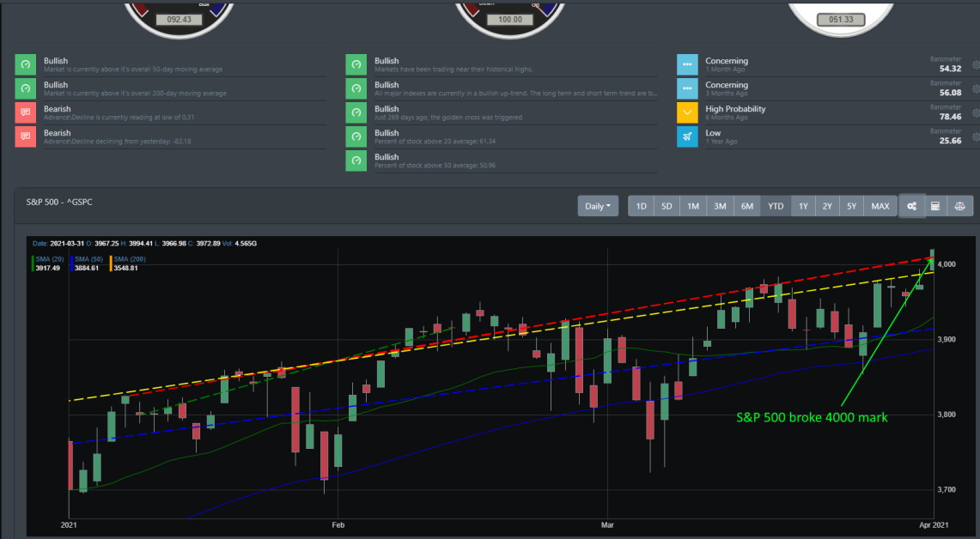Click the text 'Markets have been trading near their historical highs.'
Image resolution: width=980 pixels, height=539 pixels.
click(453, 70)
